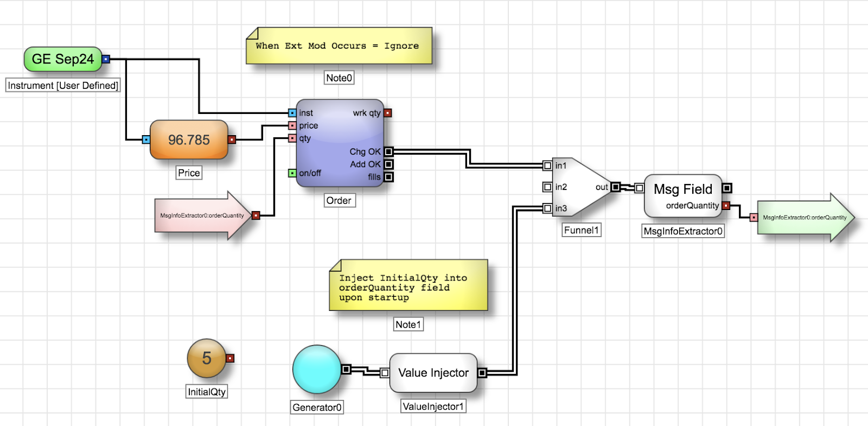The width and height of the screenshot is (868, 426).
Task: Click the 'Instrument [User Defined]' label
Action: click(62, 85)
